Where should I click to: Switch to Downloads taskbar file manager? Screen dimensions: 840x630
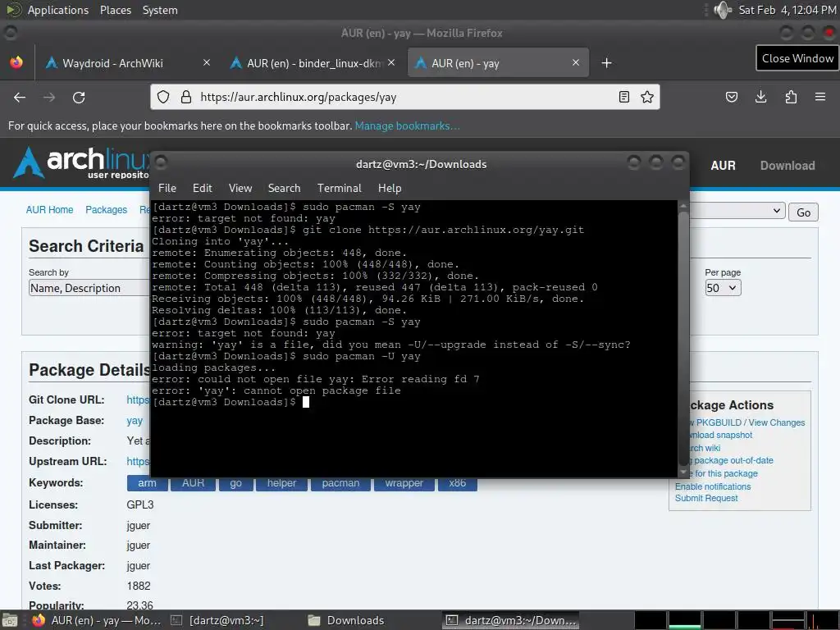tap(347, 620)
